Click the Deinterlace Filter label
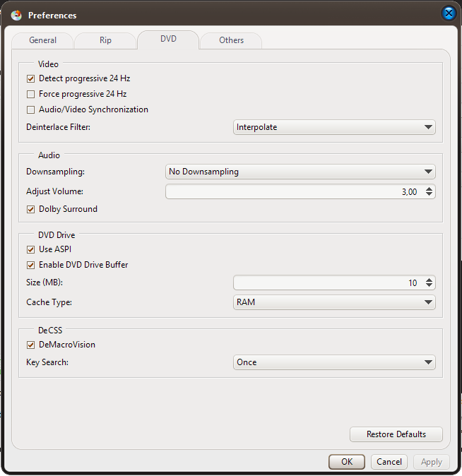 coord(59,127)
